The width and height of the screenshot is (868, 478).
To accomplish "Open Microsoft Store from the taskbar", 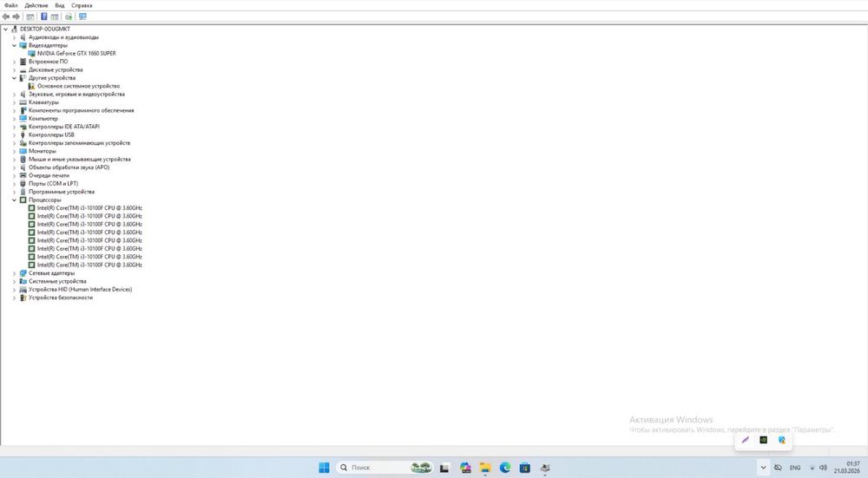I will [525, 468].
